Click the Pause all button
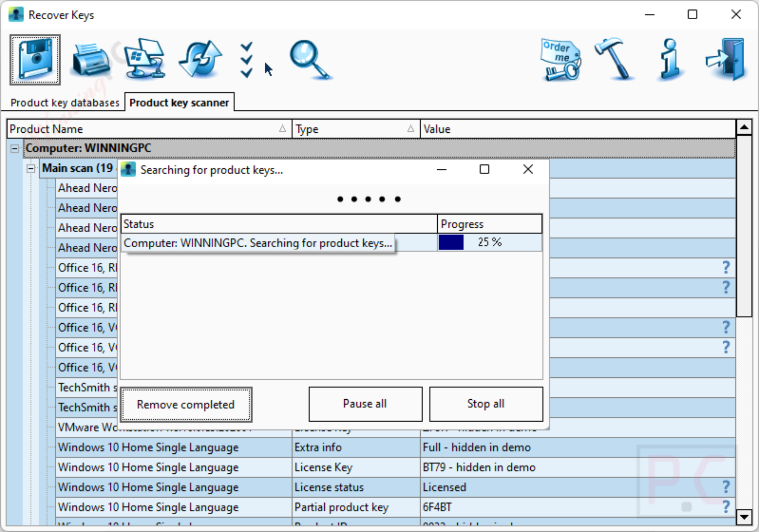 click(x=365, y=404)
